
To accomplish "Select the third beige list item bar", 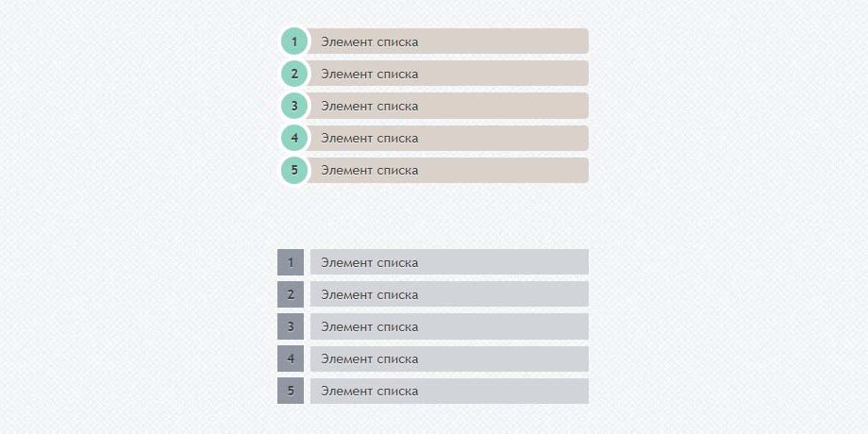I will pos(449,106).
